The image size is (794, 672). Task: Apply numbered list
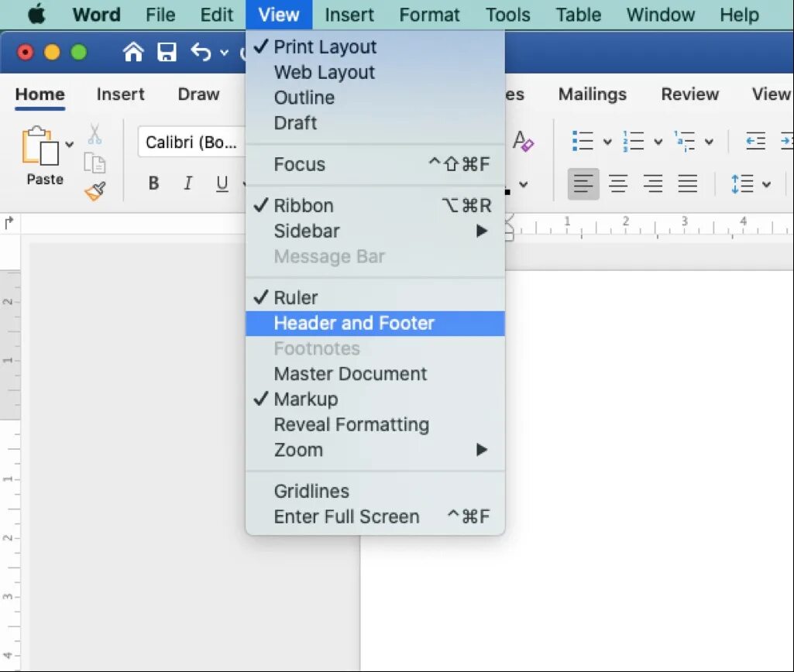(x=633, y=141)
